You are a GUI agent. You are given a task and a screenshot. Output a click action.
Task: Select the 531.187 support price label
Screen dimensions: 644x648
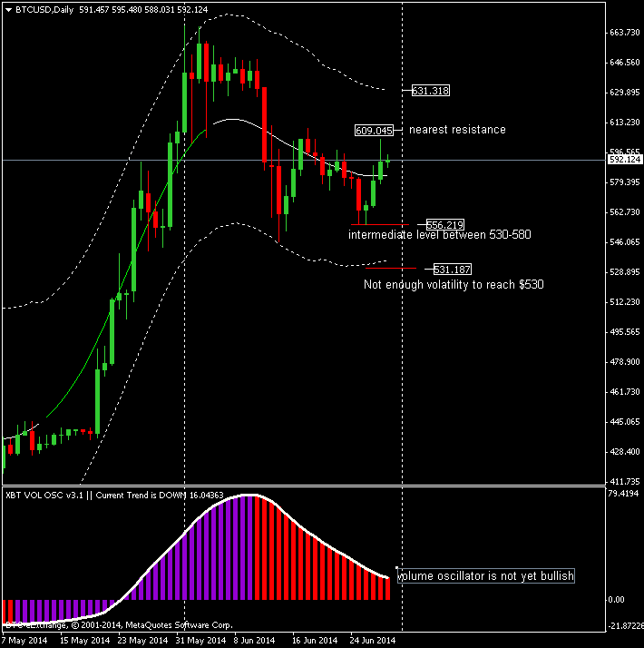(452, 270)
